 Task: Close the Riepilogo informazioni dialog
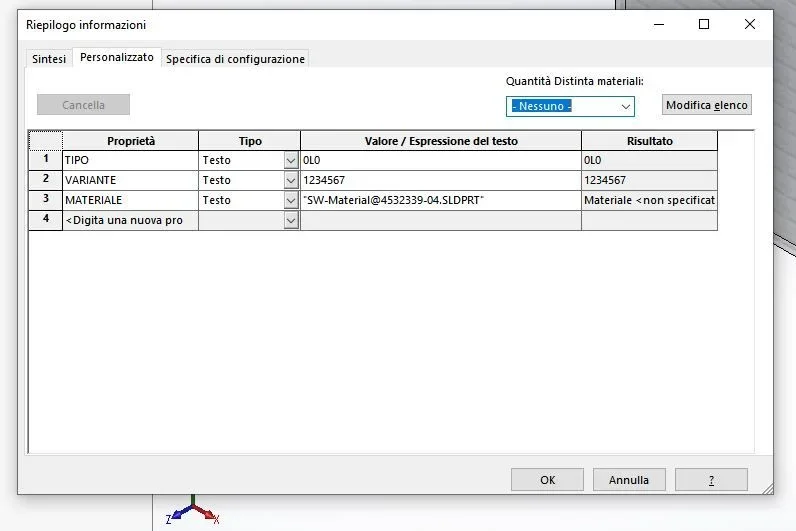point(750,24)
